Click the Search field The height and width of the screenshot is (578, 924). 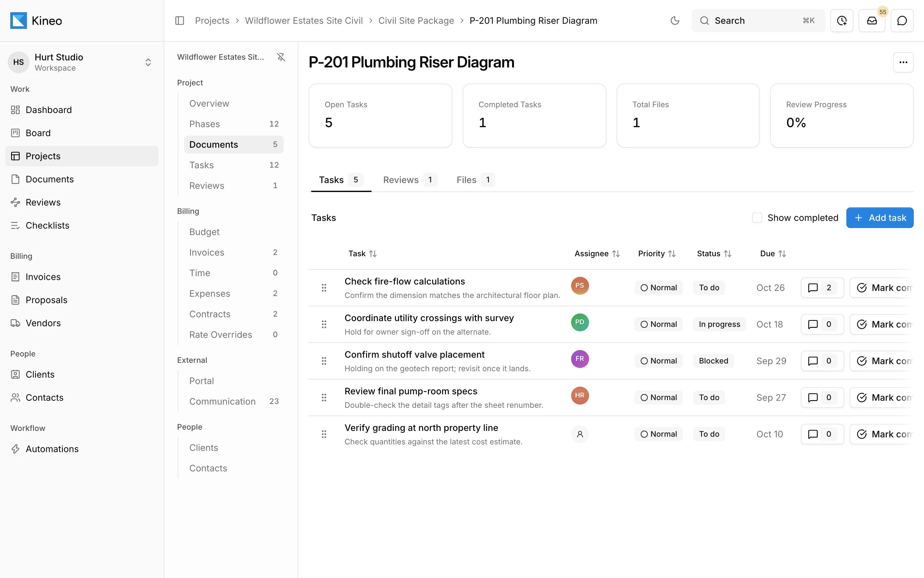click(758, 21)
